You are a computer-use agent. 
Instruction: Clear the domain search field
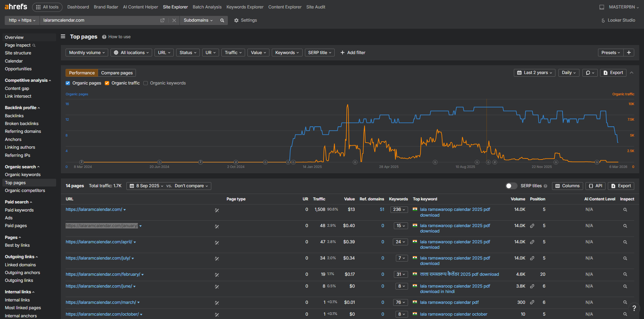[174, 20]
